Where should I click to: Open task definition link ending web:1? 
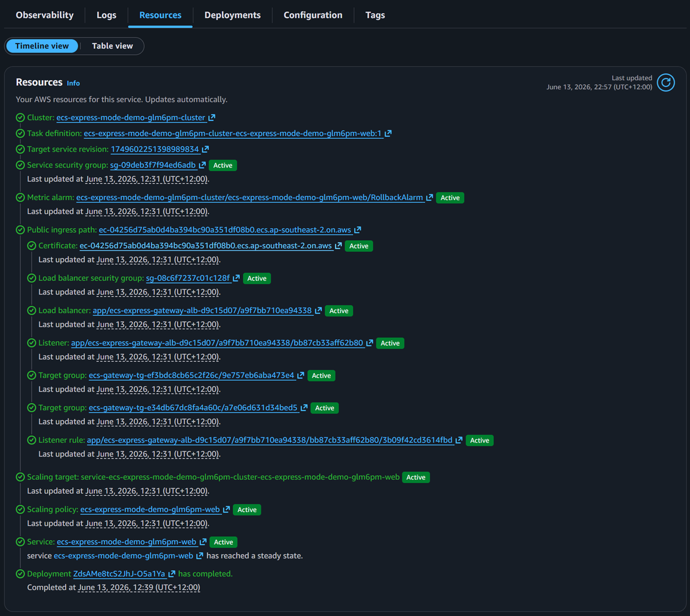[x=232, y=133]
